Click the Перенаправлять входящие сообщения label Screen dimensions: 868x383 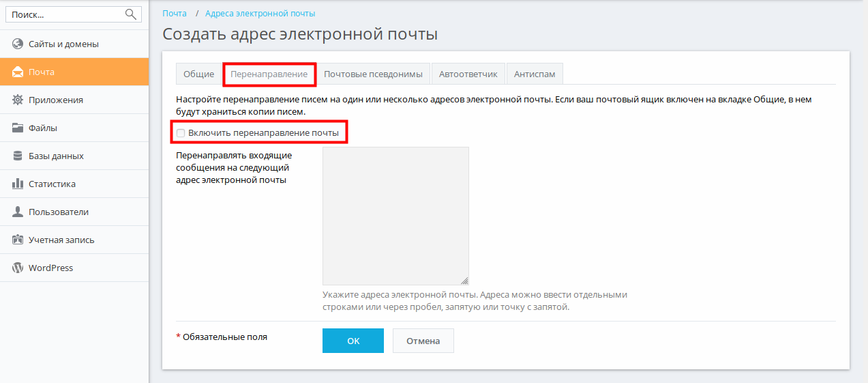(x=234, y=168)
